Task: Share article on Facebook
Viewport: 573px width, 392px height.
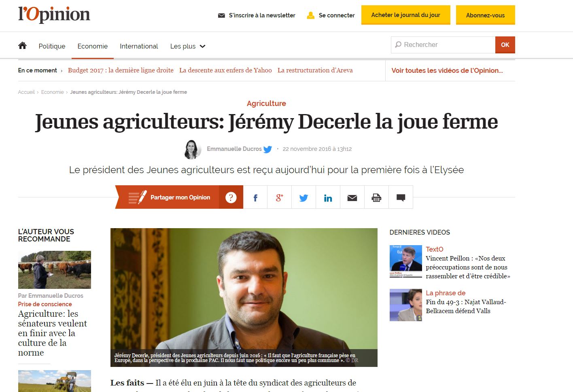Action: point(255,197)
